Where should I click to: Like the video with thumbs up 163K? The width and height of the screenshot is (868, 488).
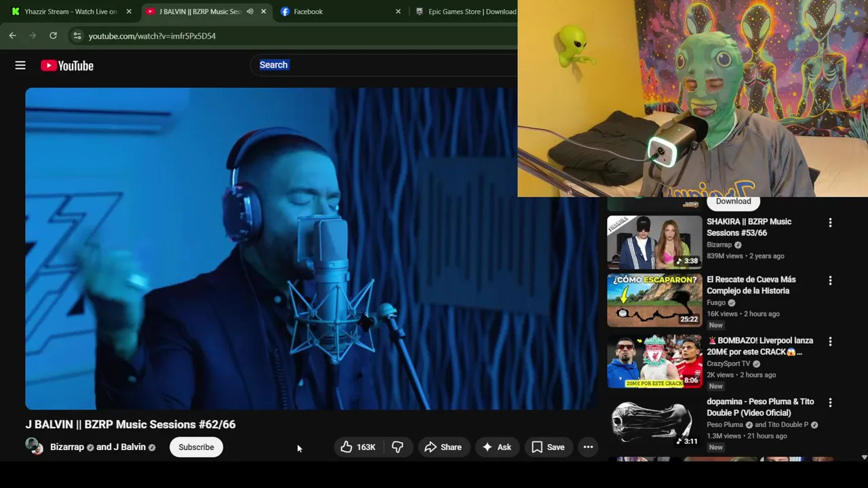[358, 447]
